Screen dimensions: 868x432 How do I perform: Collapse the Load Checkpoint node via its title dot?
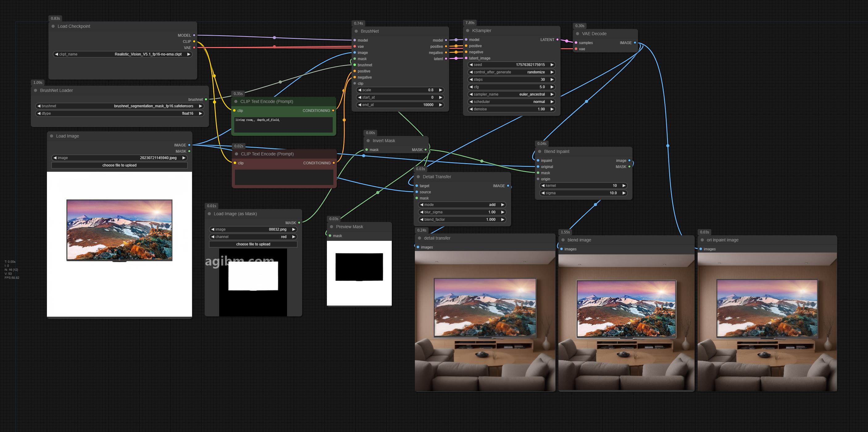[x=53, y=26]
